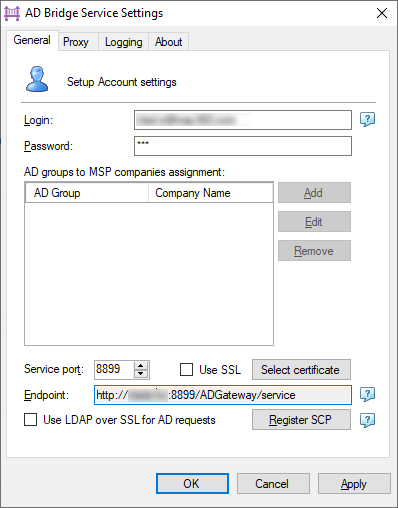398x508 pixels.
Task: Click Select certificate button
Action: coord(301,370)
